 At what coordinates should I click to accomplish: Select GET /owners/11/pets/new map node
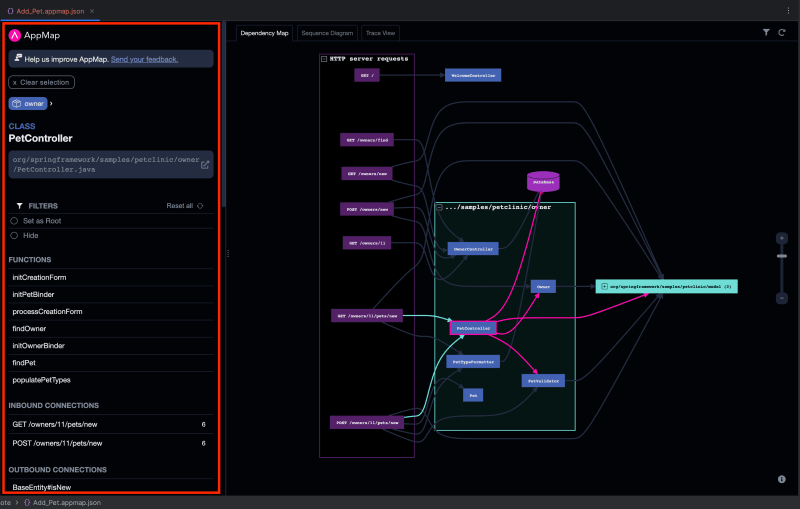(367, 316)
